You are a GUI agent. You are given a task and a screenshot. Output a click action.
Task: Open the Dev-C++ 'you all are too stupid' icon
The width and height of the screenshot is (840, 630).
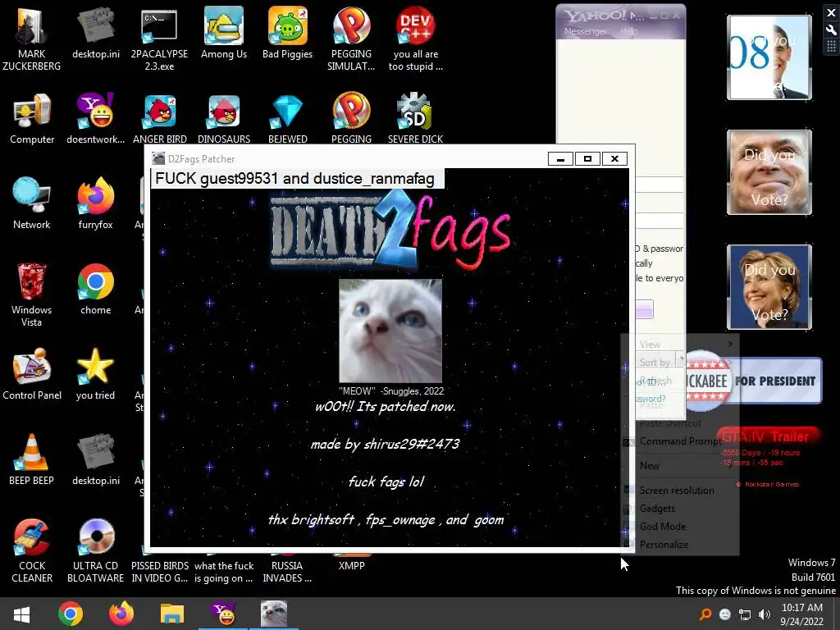pyautogui.click(x=416, y=39)
